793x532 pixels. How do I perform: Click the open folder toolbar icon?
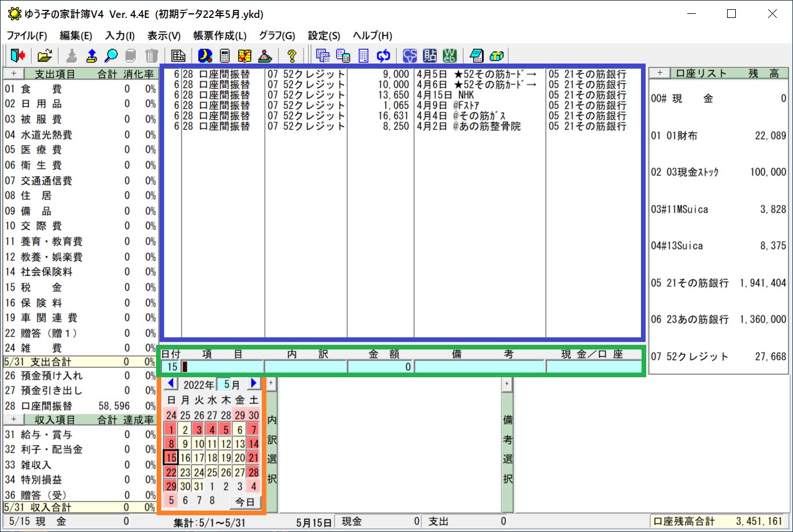45,55
